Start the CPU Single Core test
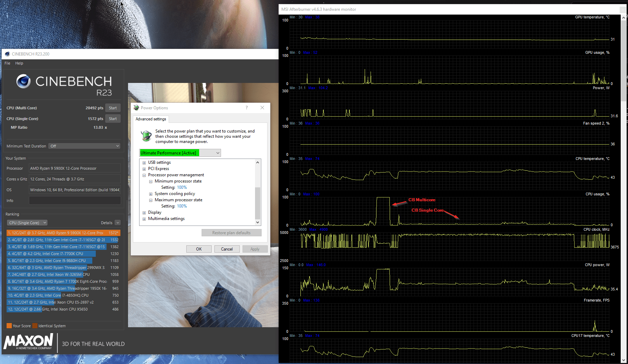This screenshot has width=628, height=364. coord(113,119)
